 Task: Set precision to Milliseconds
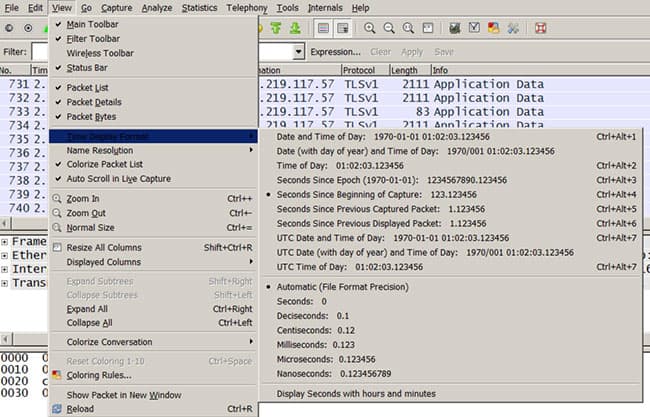point(451,345)
